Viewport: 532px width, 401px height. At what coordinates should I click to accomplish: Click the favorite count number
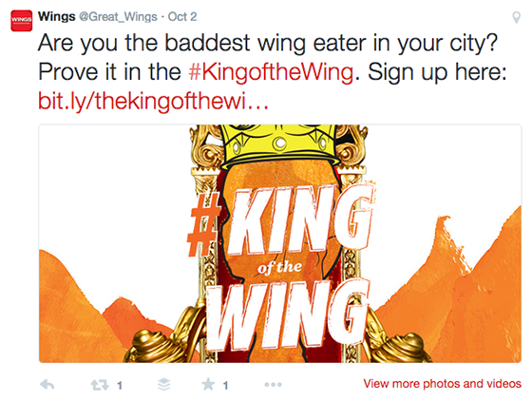226,386
